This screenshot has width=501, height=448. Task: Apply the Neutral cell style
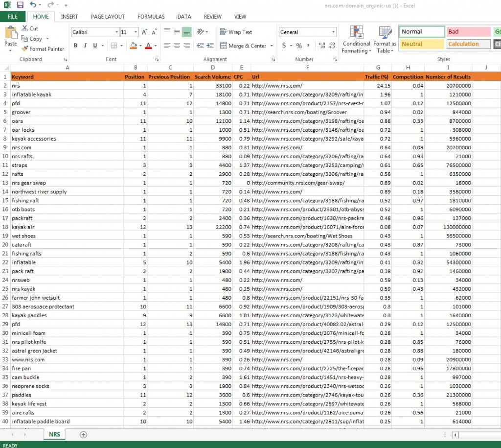[421, 44]
